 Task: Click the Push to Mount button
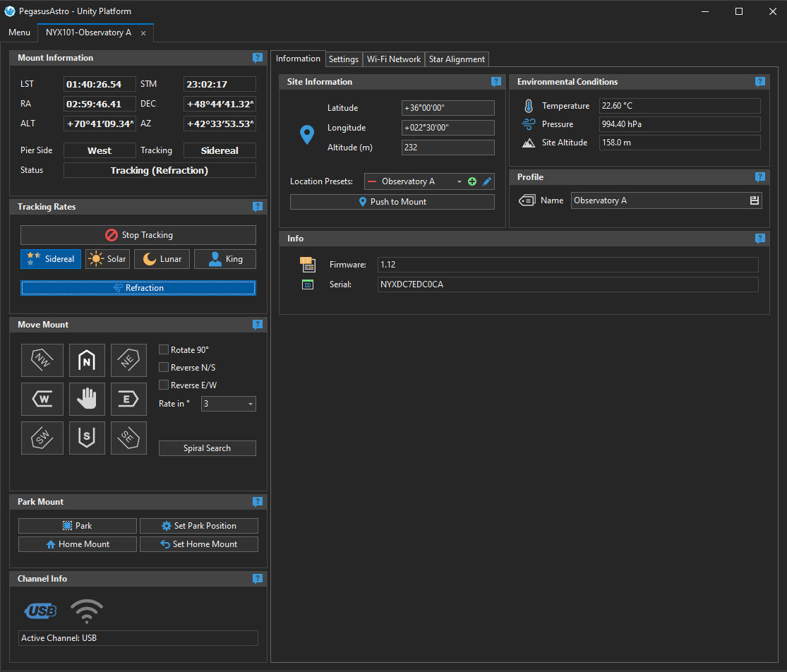point(392,202)
